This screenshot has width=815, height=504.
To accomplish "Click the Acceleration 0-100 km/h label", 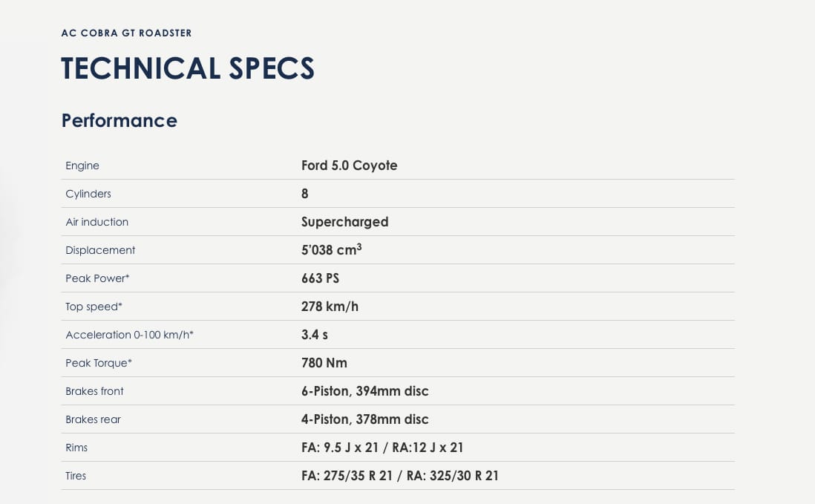I will pos(129,336).
